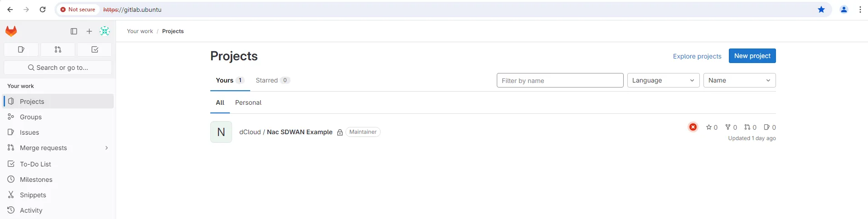The image size is (868, 219).
Task: Open merge requests shortcut icon
Action: (58, 49)
